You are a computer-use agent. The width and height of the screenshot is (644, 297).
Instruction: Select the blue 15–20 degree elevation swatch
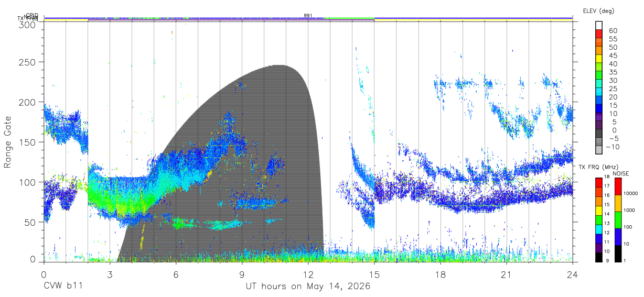[599, 101]
